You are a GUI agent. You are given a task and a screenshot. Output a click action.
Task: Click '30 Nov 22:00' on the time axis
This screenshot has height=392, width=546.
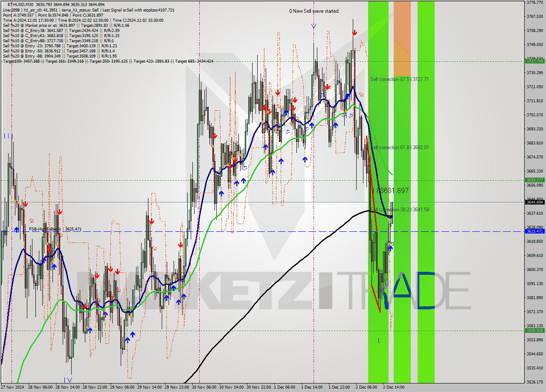point(258,387)
